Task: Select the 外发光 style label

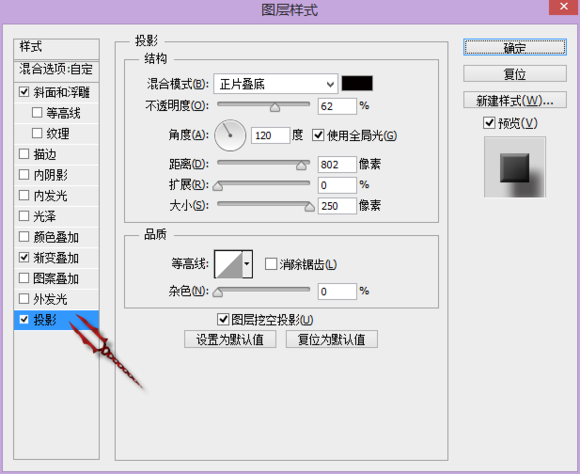Action: [50, 299]
